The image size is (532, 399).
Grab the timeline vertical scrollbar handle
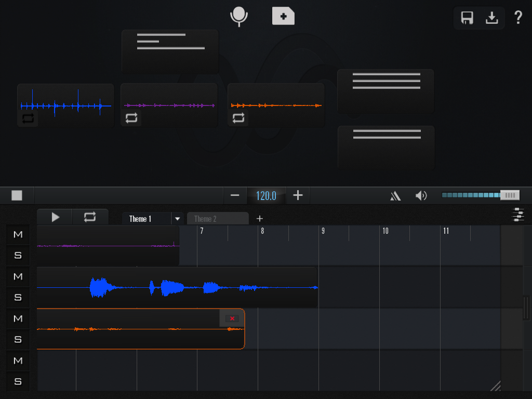526,308
